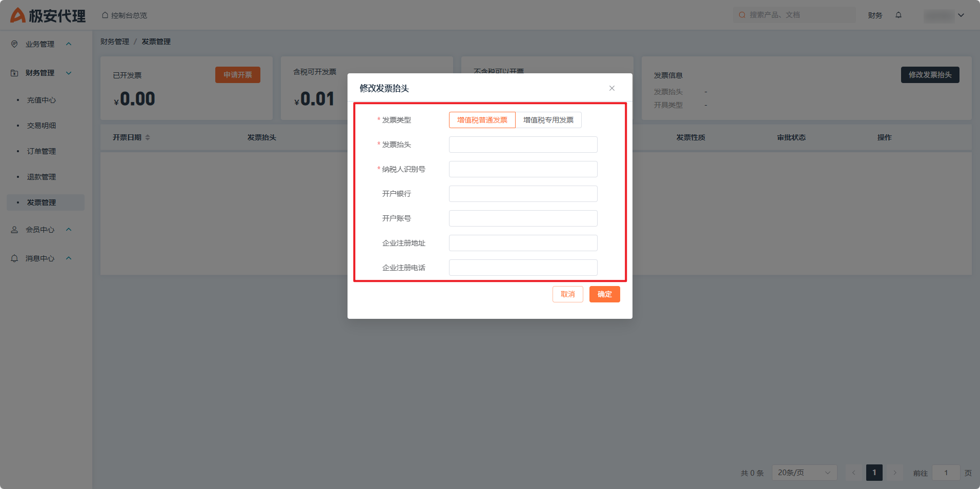Select 增值税普通发票 invoice type
Screen dimensions: 980x489
click(x=482, y=120)
